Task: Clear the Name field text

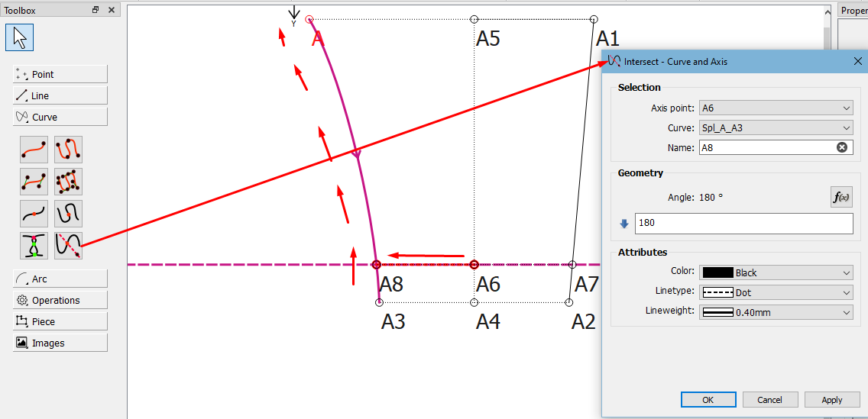Action: [x=841, y=147]
